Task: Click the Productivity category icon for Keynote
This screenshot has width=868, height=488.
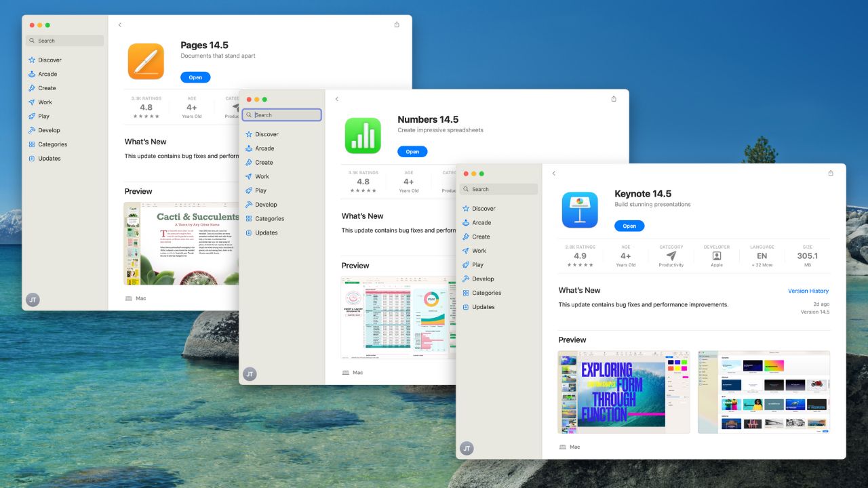Action: pos(671,256)
